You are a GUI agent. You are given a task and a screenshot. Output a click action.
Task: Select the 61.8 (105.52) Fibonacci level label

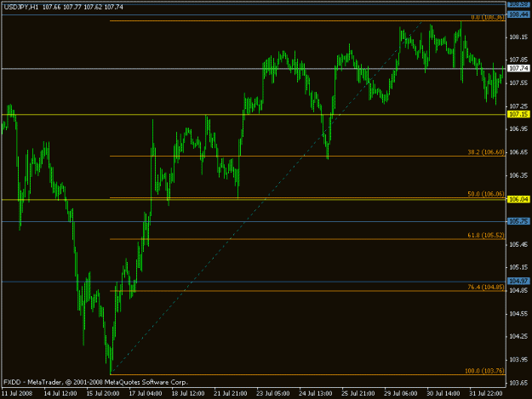pos(486,235)
